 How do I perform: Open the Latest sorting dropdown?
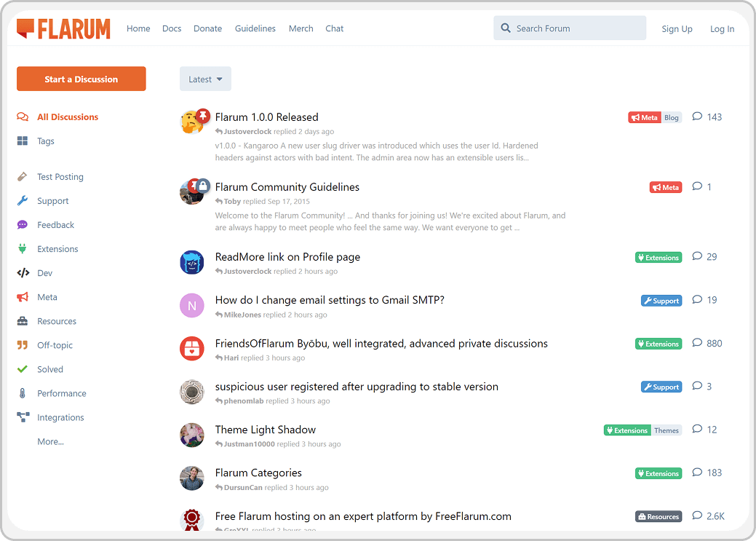click(x=205, y=79)
